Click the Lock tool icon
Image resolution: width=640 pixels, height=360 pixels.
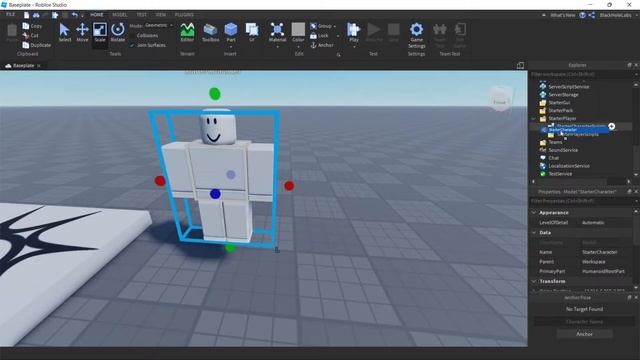(x=313, y=36)
